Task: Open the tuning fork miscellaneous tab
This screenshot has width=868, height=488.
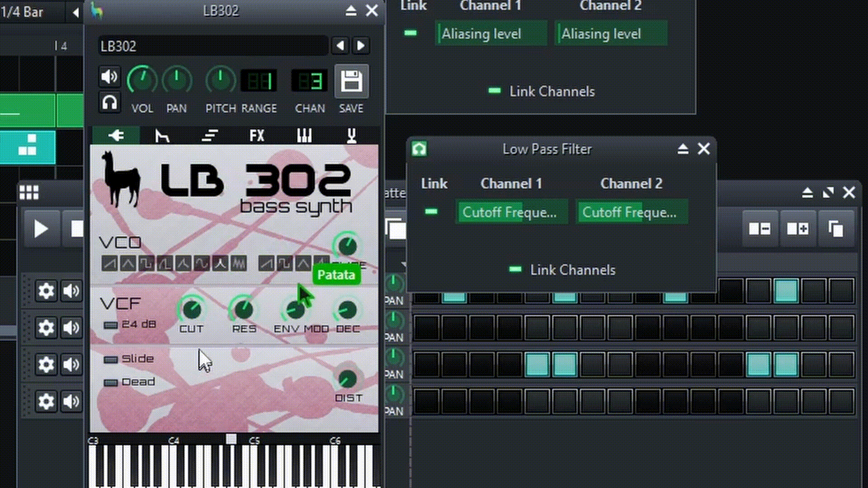Action: (351, 135)
